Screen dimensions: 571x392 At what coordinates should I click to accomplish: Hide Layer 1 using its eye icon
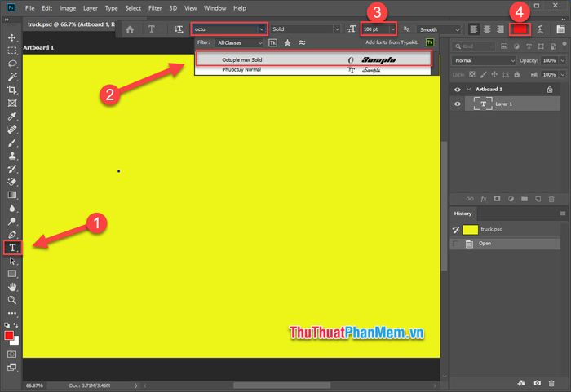tap(458, 104)
